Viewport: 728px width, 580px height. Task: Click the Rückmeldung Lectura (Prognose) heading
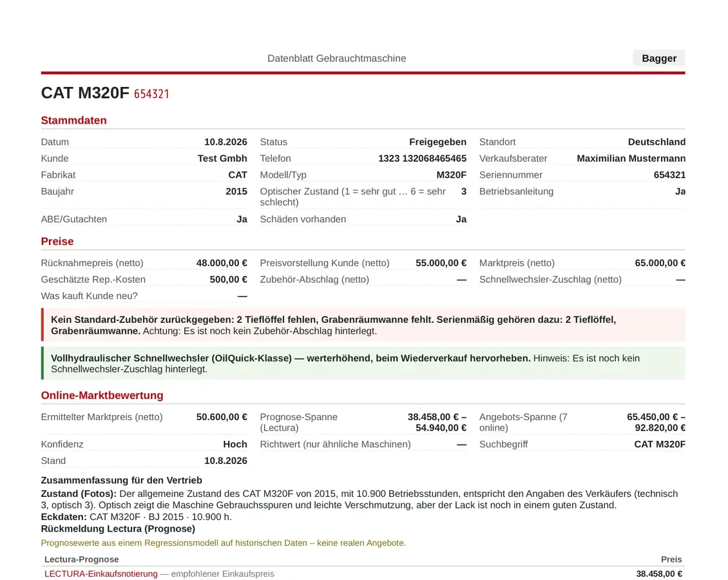coord(118,529)
